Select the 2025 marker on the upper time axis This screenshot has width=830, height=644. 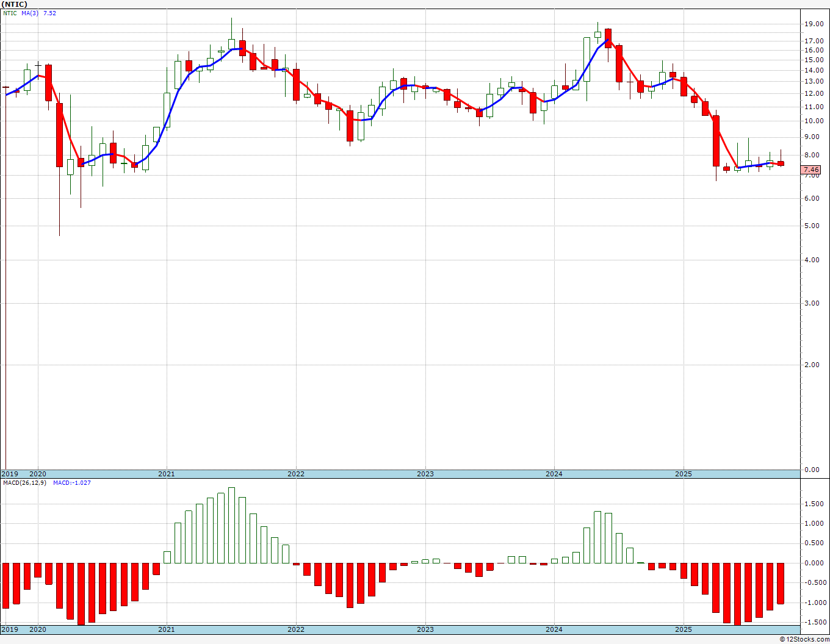[x=684, y=474]
